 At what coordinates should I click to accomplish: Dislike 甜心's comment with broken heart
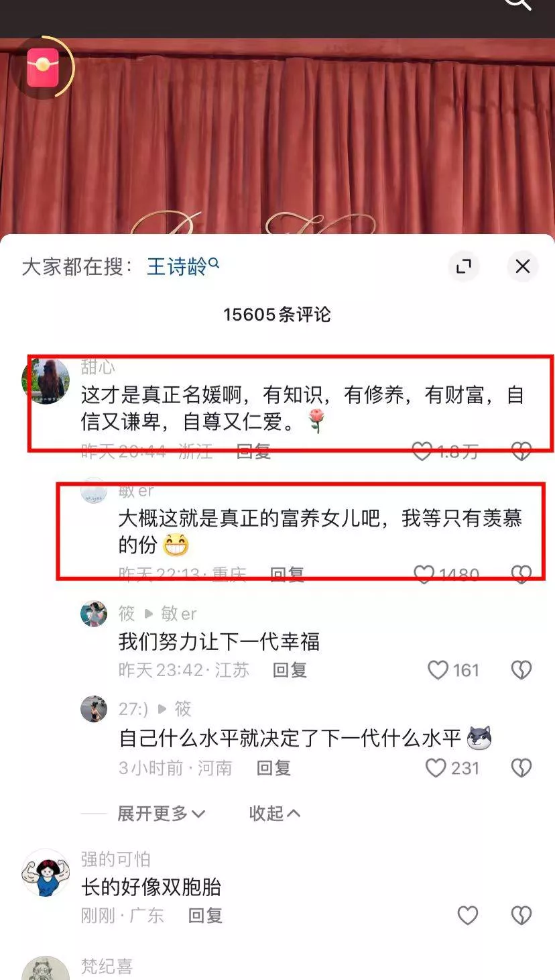[x=521, y=451]
